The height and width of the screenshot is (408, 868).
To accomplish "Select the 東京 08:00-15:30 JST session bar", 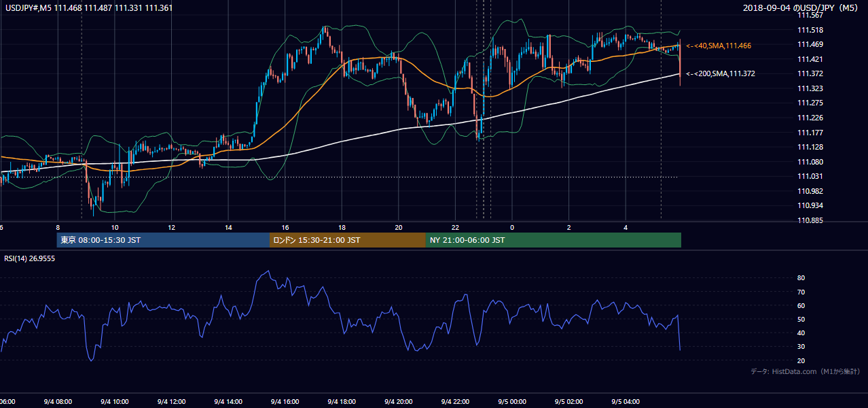I will 163,240.
